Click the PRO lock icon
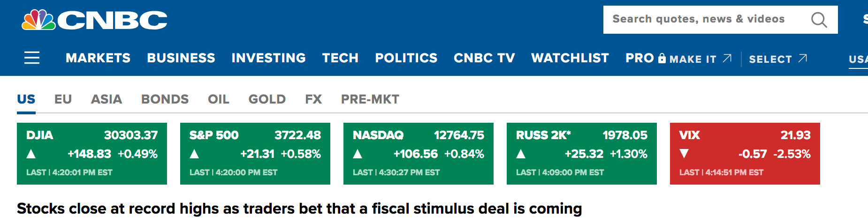The image size is (868, 223). 662,58
